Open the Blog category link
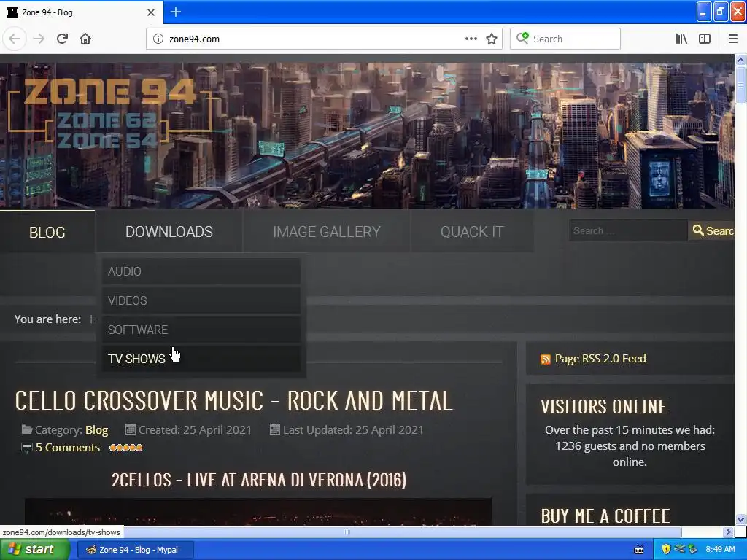 pyautogui.click(x=97, y=430)
